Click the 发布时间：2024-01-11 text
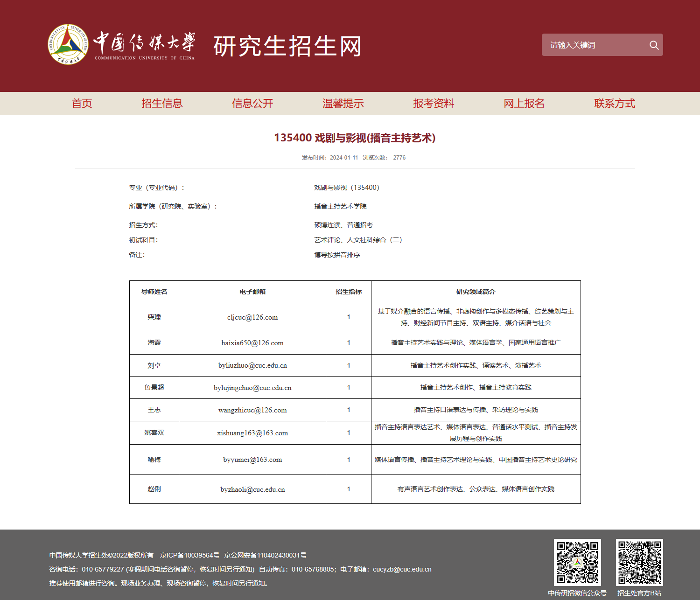Screen dimensions: 700x600 coord(330,158)
